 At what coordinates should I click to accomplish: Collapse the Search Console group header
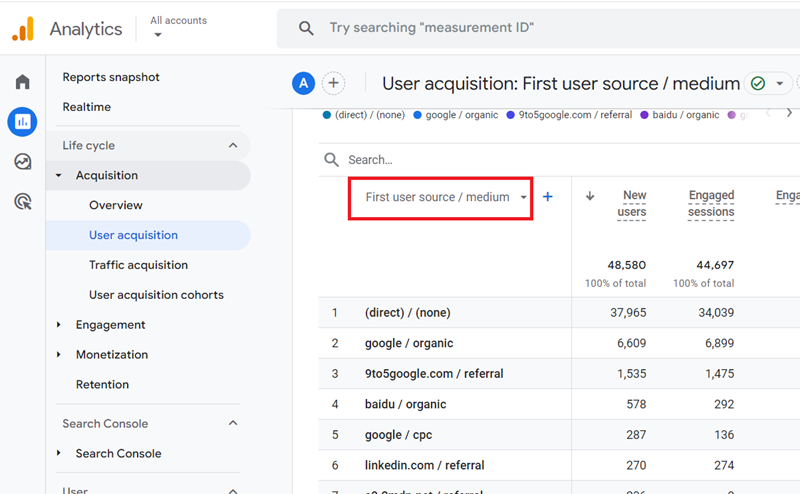233,423
